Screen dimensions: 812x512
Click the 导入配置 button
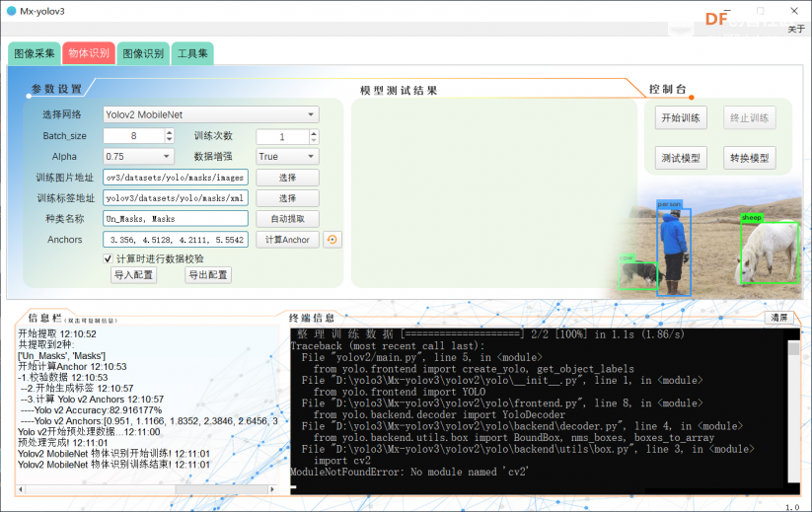tap(133, 275)
